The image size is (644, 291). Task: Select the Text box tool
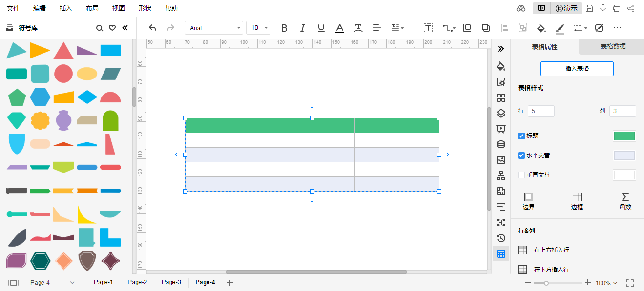pyautogui.click(x=428, y=28)
